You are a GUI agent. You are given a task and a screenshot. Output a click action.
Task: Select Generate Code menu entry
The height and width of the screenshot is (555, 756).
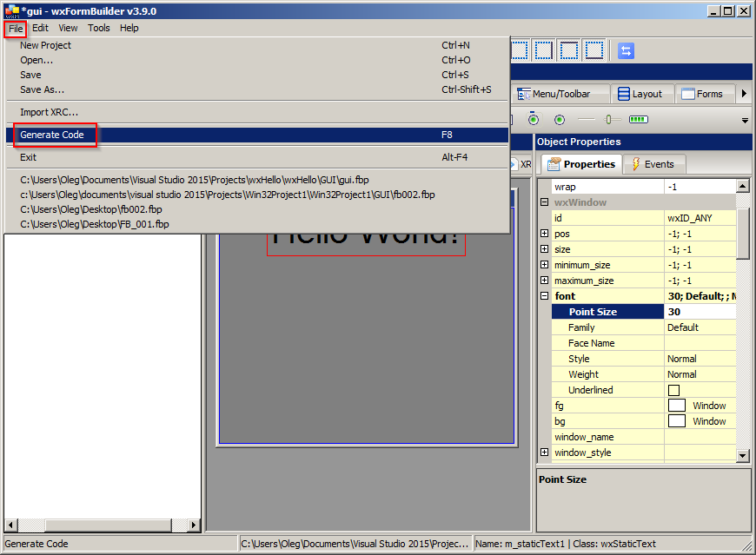point(257,135)
